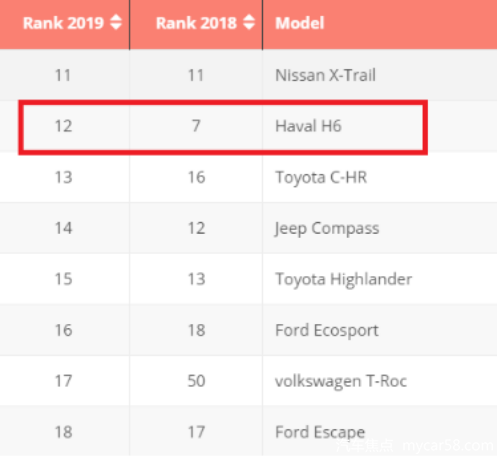This screenshot has height=456, width=499.
Task: Click 2019 rank 15 cell for Highlander
Action: pyautogui.click(x=63, y=279)
